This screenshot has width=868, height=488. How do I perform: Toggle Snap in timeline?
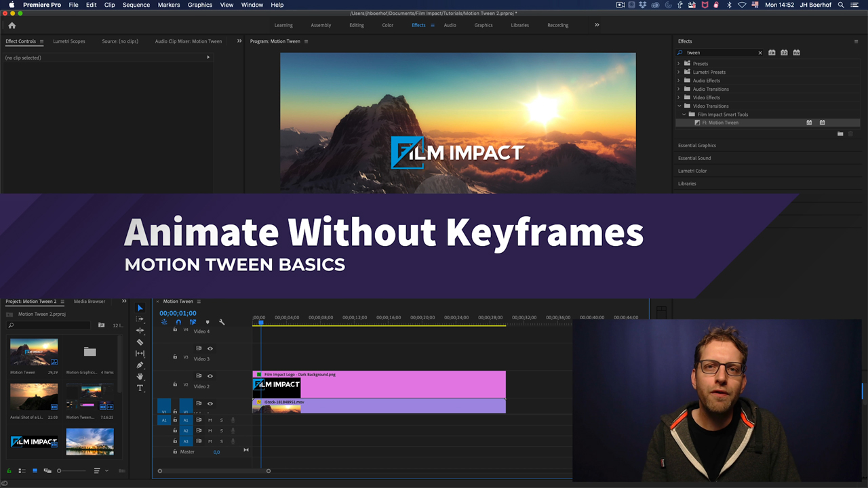coord(178,322)
